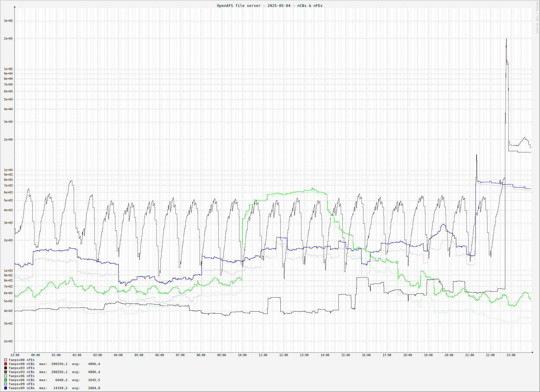Click the faepsv09 avg value 2084,8

pyautogui.click(x=94, y=388)
